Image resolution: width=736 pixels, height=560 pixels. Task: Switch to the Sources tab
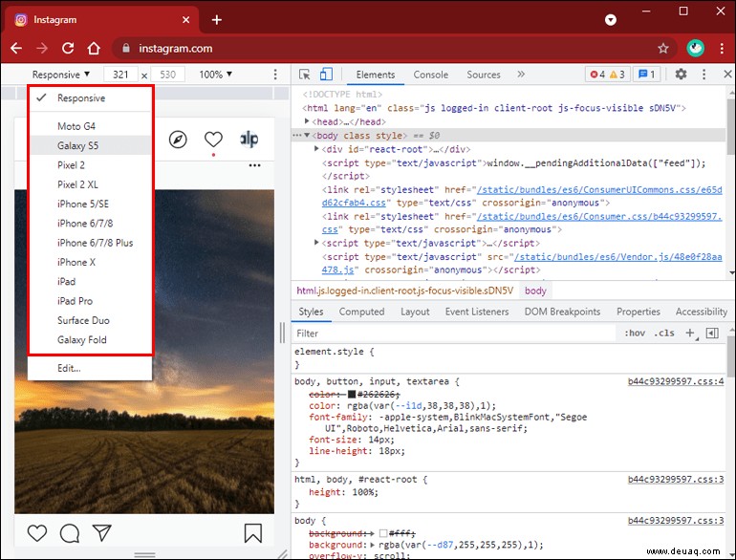pos(483,75)
